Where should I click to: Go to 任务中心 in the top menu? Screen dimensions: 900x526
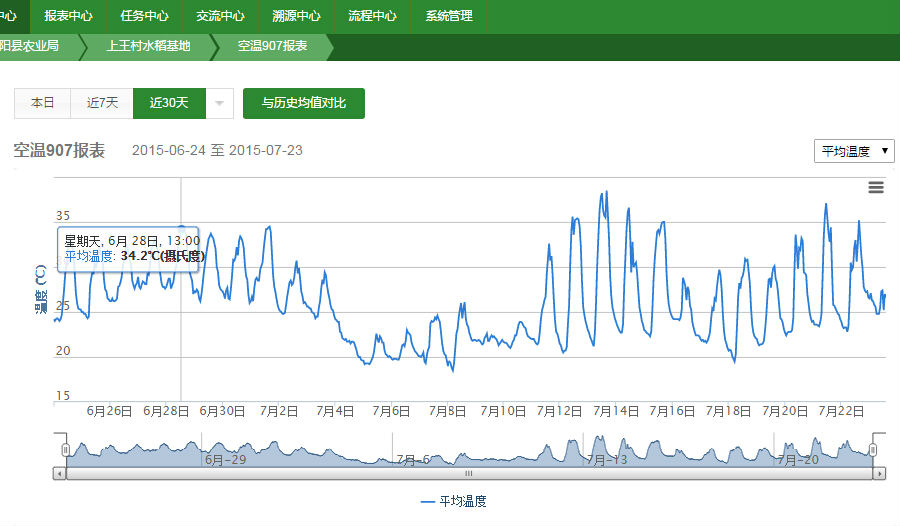(x=144, y=16)
